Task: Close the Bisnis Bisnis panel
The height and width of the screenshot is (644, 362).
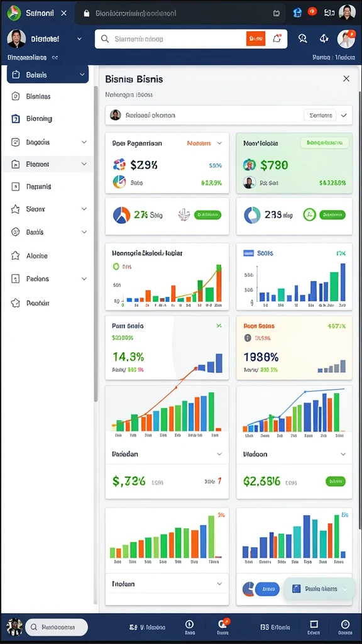Action: 346,79
